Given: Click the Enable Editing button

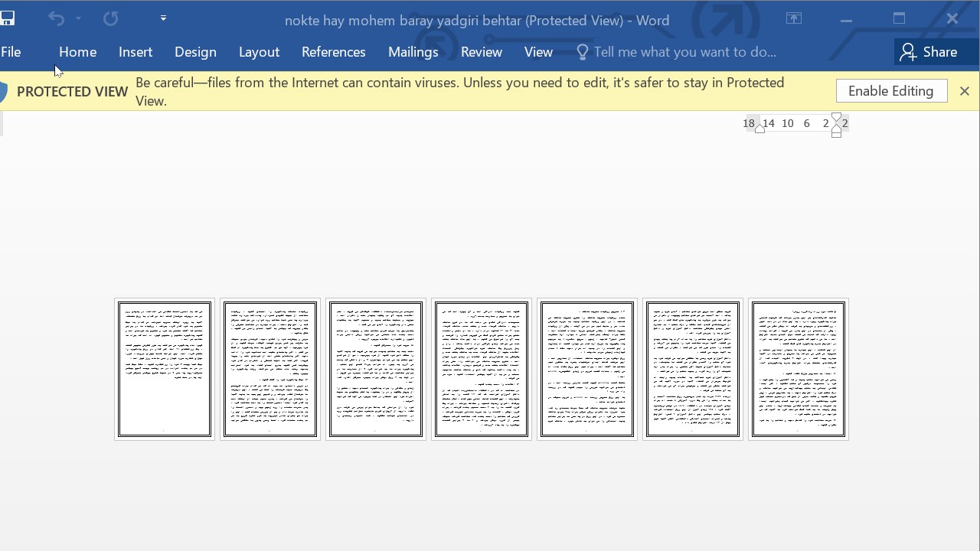Looking at the screenshot, I should (891, 91).
